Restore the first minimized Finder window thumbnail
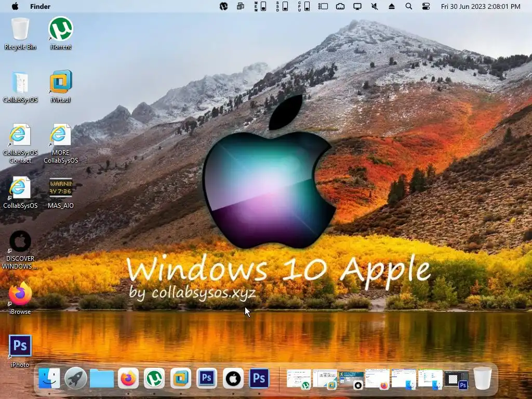 tap(404, 379)
